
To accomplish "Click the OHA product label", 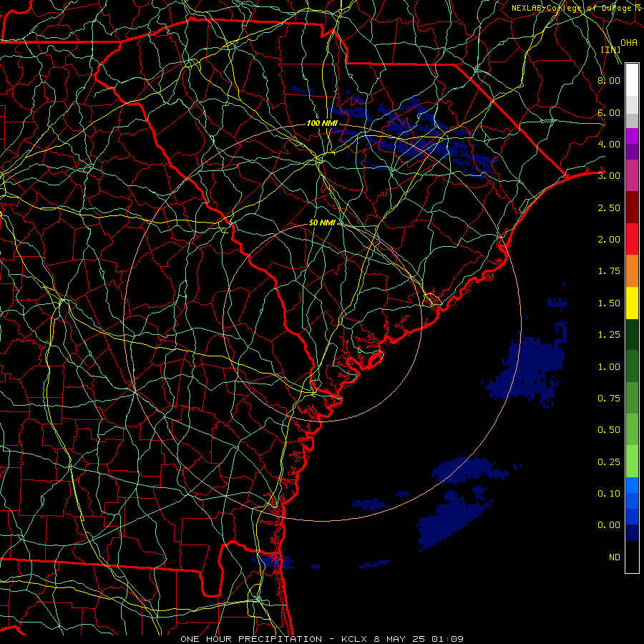I will [629, 43].
